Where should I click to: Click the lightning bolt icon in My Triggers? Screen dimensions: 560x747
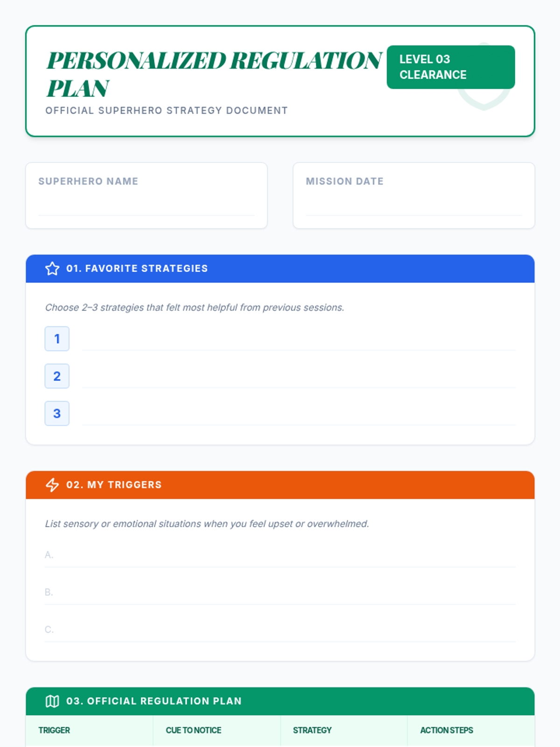click(52, 485)
